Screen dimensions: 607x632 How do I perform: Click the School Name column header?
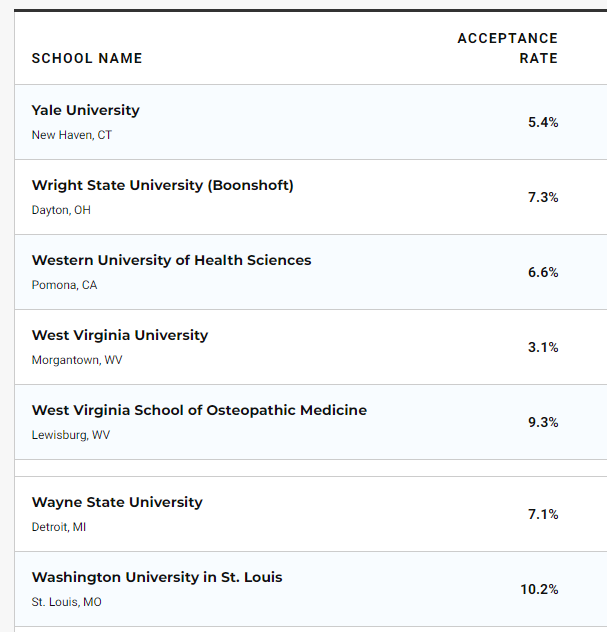(87, 58)
